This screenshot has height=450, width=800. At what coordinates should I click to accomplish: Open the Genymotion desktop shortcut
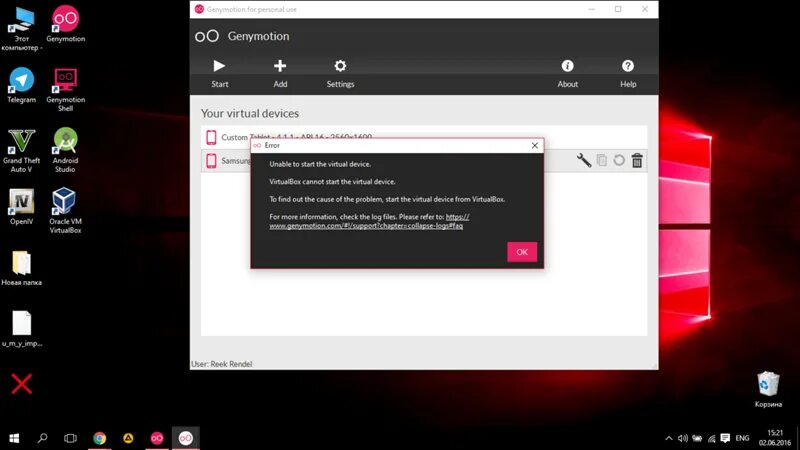[65, 24]
